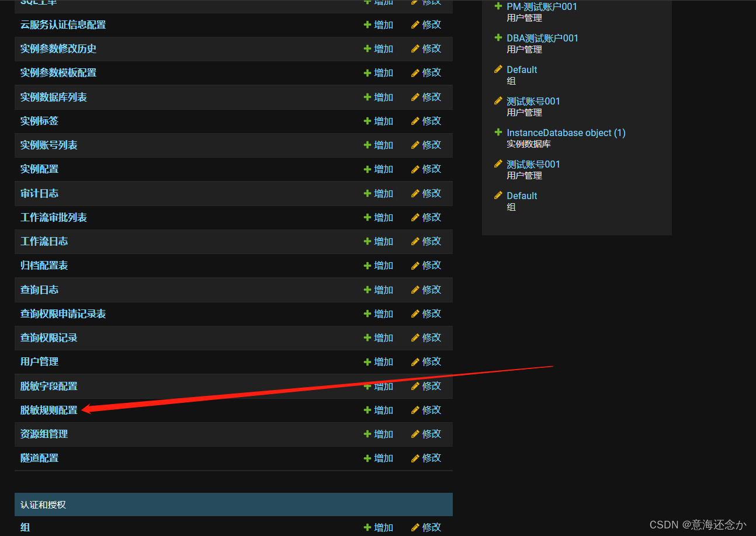Click 修改 in the 隧道配置 row
The height and width of the screenshot is (536, 756).
click(426, 458)
